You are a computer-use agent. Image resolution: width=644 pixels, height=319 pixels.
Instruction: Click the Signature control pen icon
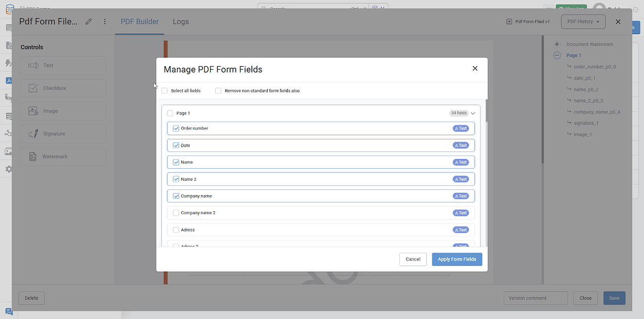click(34, 134)
